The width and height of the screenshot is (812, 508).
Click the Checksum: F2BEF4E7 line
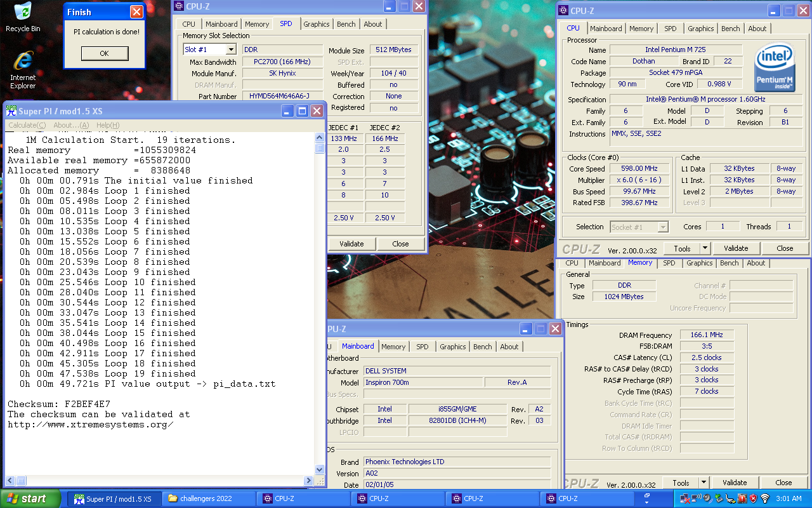(59, 404)
